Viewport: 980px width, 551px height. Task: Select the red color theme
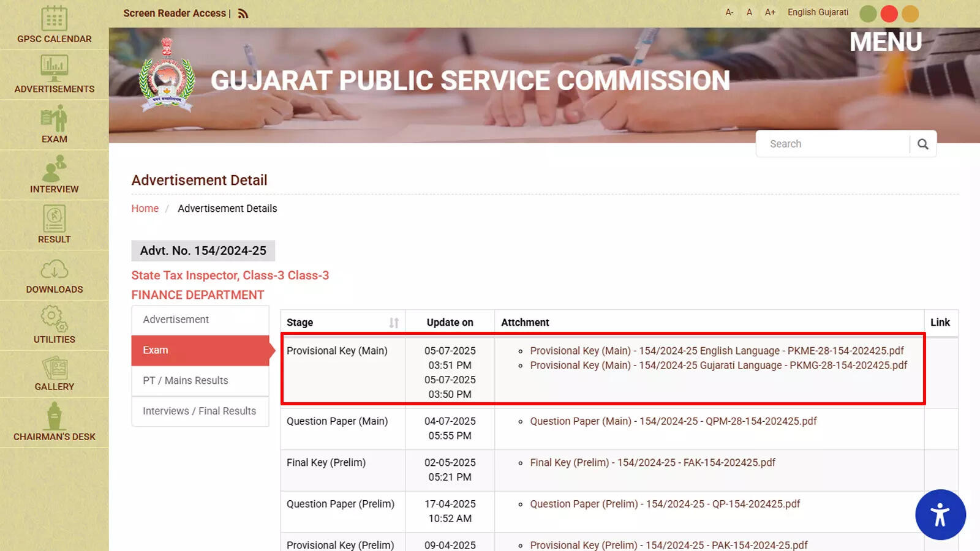pyautogui.click(x=889, y=13)
